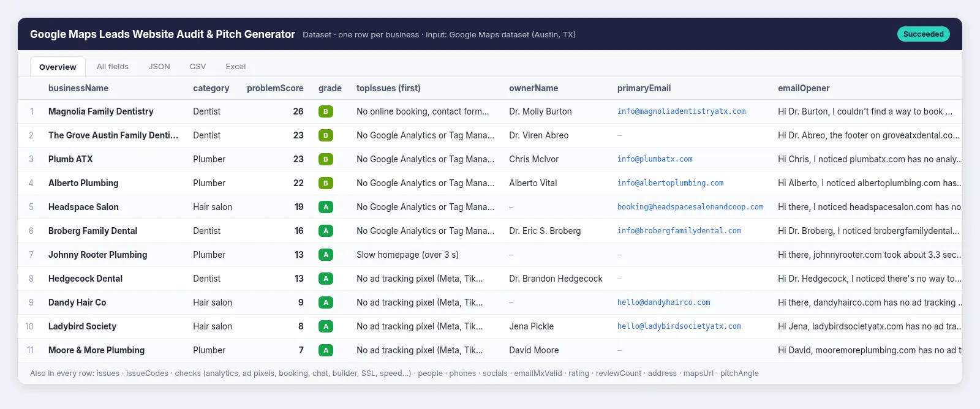980x409 pixels.
Task: Click the Broberg Family Dental name
Action: coord(92,231)
